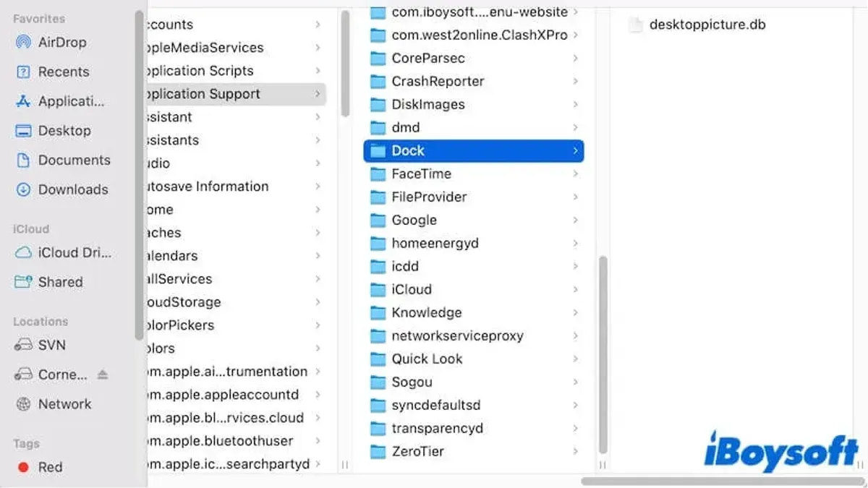Expand the Autosave Information chevron

pos(318,187)
